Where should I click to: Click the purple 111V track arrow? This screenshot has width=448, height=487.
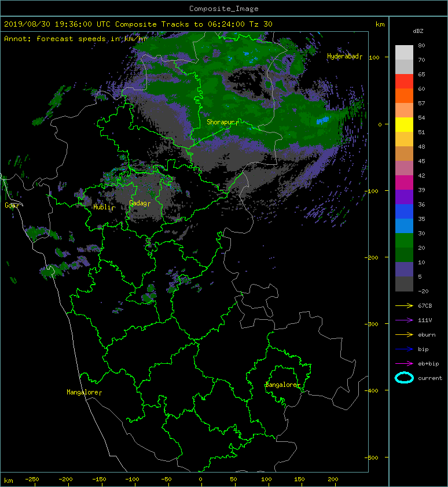404,320
